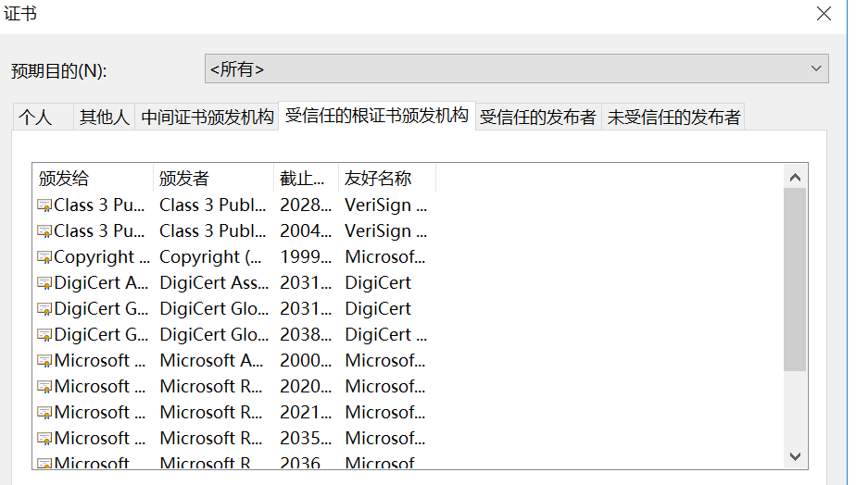Sort by the 截止 date column header
The width and height of the screenshot is (868, 485).
click(x=306, y=178)
